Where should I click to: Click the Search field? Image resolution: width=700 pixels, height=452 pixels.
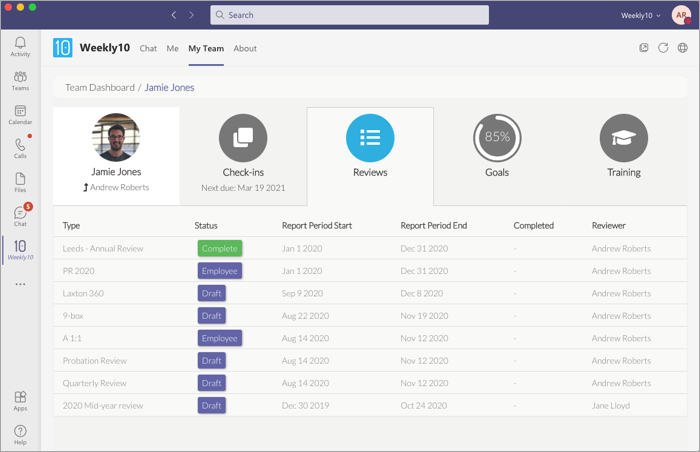[350, 15]
